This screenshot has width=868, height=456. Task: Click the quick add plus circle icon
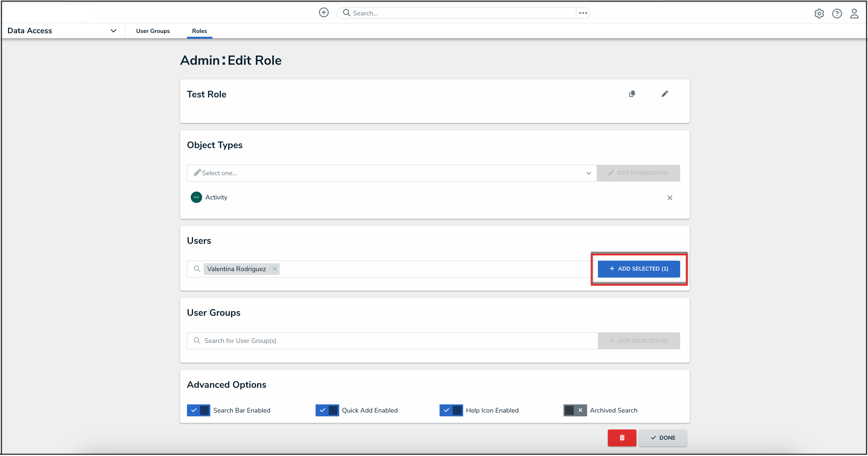323,13
